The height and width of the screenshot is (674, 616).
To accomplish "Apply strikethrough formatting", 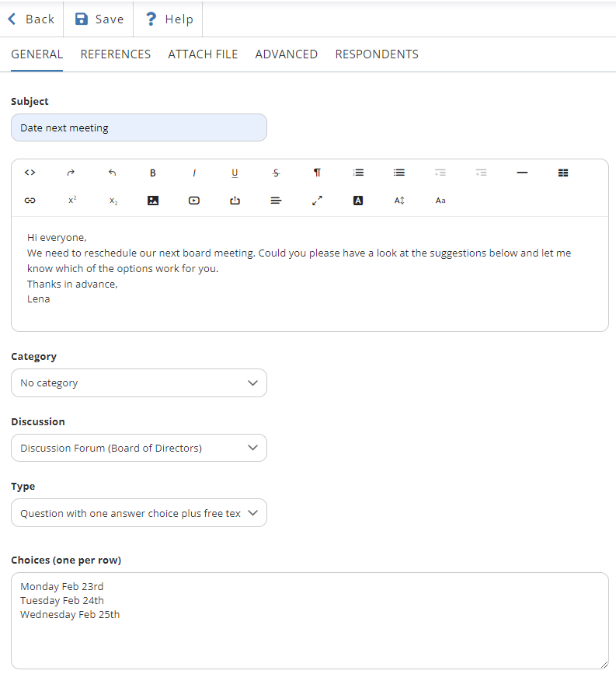I will click(276, 173).
